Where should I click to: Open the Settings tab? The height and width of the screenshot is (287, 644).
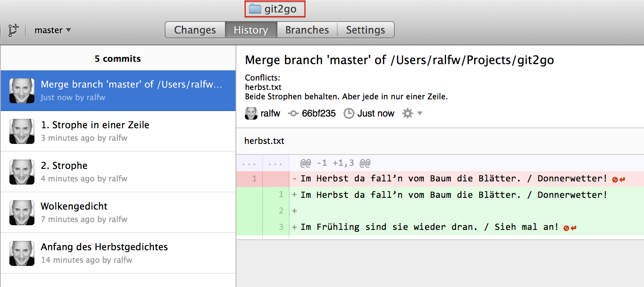(x=365, y=30)
